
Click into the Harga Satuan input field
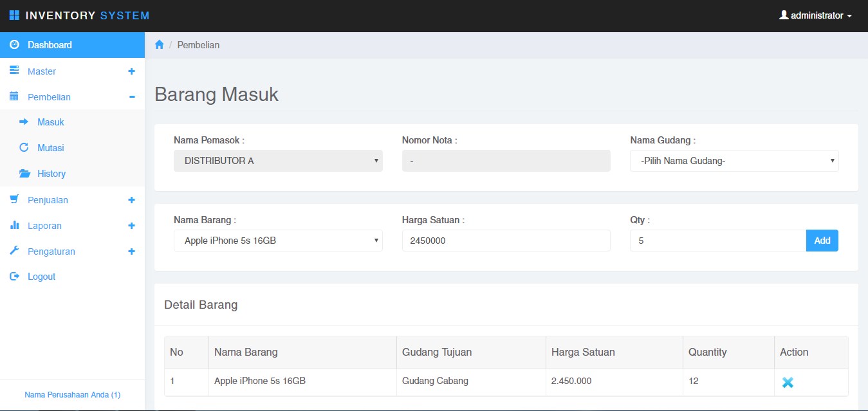tap(506, 241)
